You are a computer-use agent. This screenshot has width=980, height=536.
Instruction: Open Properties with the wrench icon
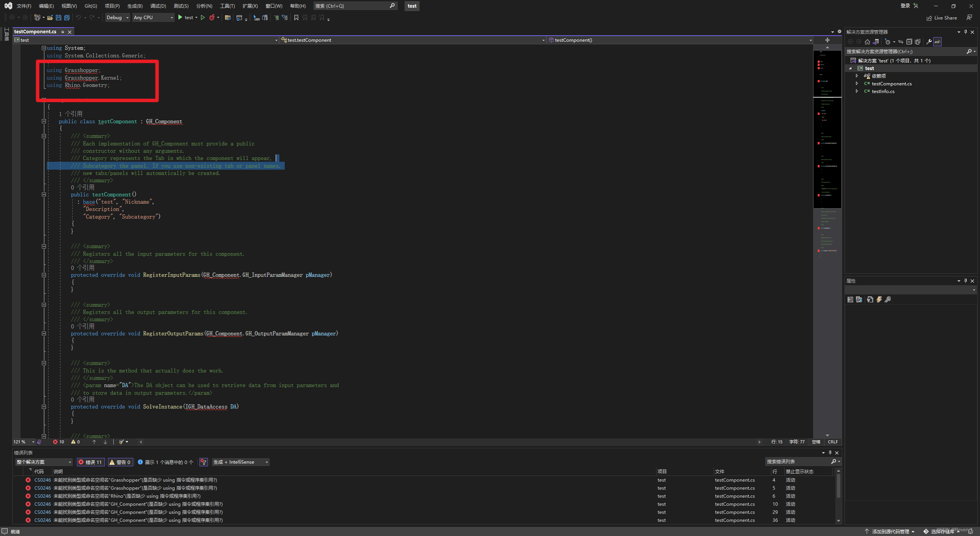929,42
